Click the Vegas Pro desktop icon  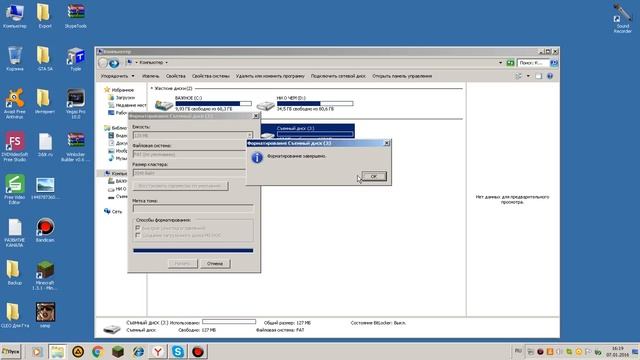(x=76, y=104)
